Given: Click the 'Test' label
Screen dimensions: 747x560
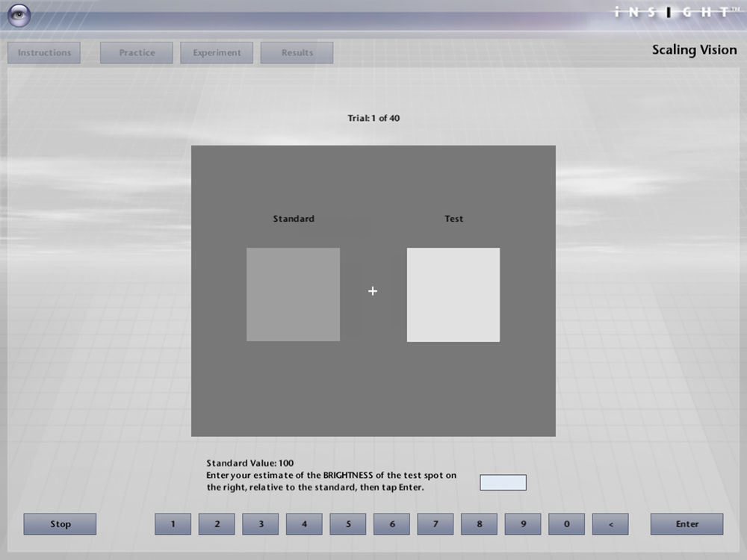Looking at the screenshot, I should point(453,219).
